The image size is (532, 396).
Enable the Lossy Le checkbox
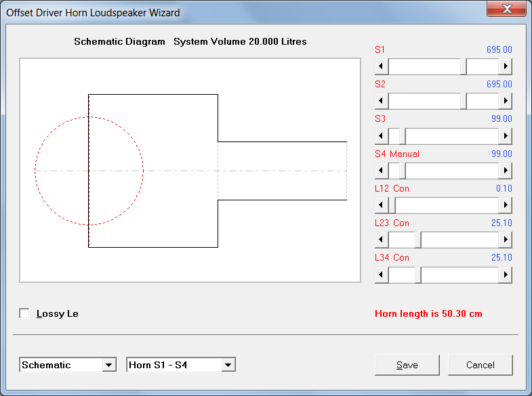(x=24, y=313)
